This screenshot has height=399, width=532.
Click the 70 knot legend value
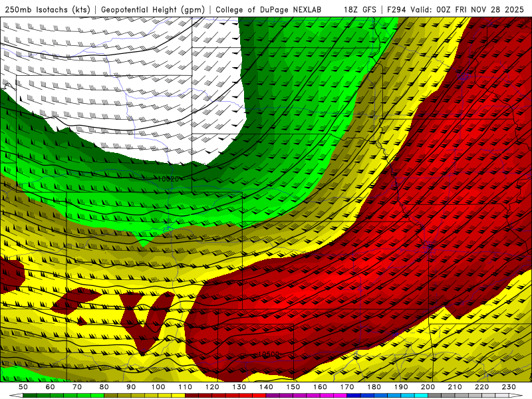pos(77,387)
